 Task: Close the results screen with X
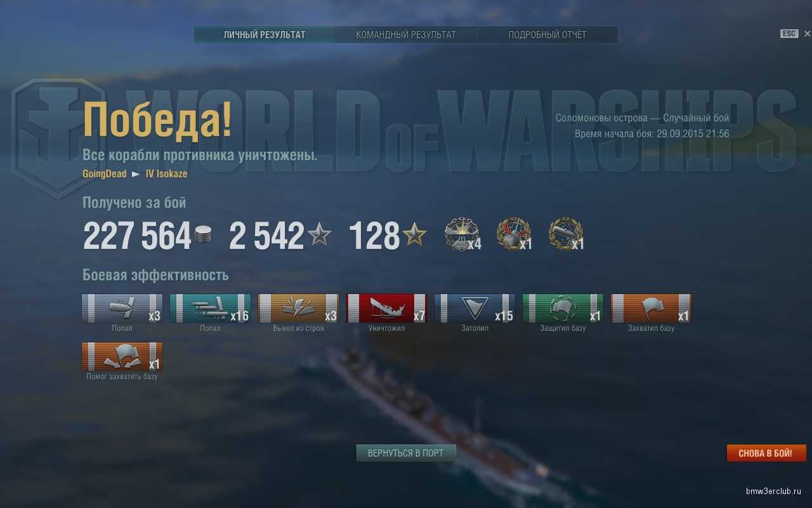[807, 34]
